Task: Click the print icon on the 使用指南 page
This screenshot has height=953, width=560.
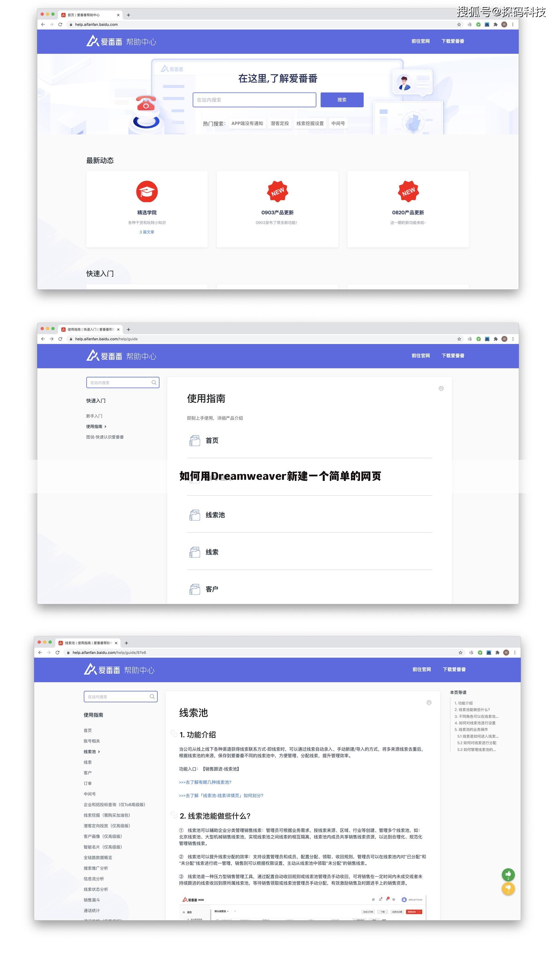Action: pos(441,388)
